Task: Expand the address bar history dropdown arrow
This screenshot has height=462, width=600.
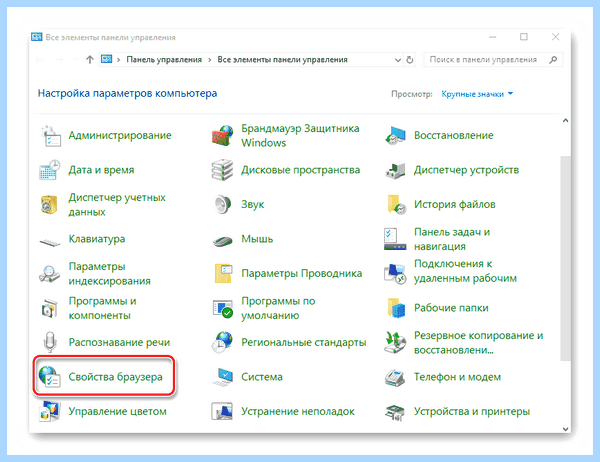Action: point(398,60)
